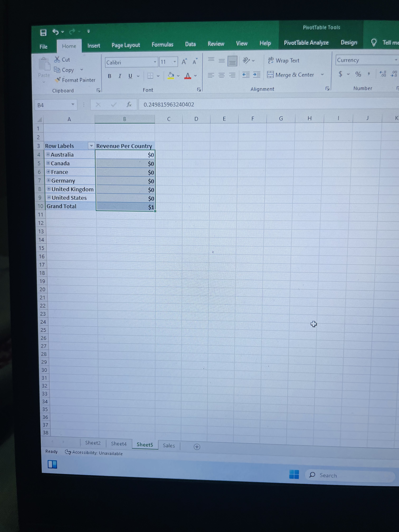
Task: Decrease font size with smaller A
Action: tap(195, 62)
